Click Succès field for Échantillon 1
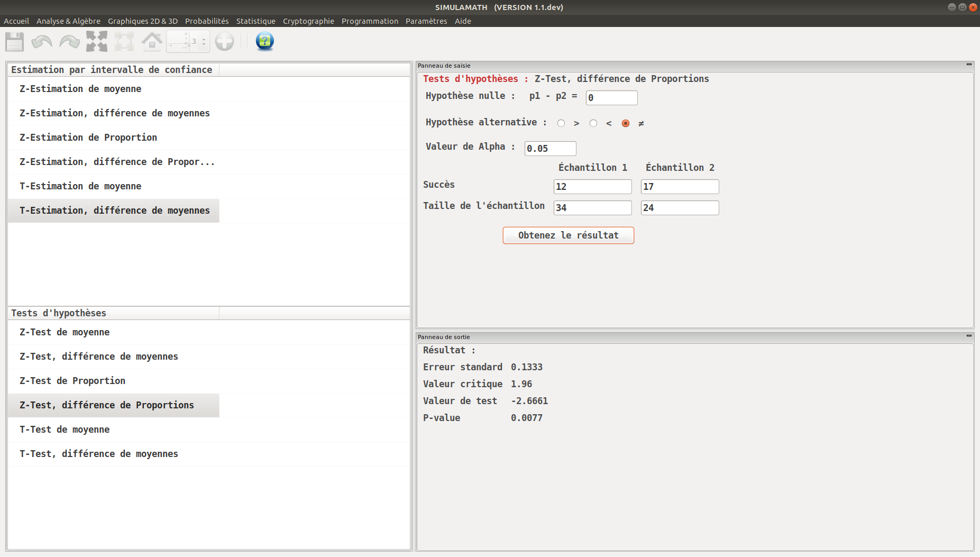Viewport: 980px width, 557px height. (x=592, y=187)
